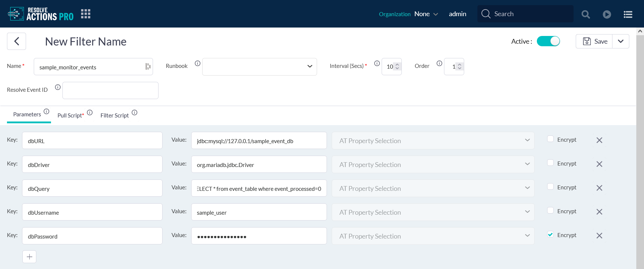Remove the dbDriver parameter row
The image size is (644, 269).
click(599, 164)
